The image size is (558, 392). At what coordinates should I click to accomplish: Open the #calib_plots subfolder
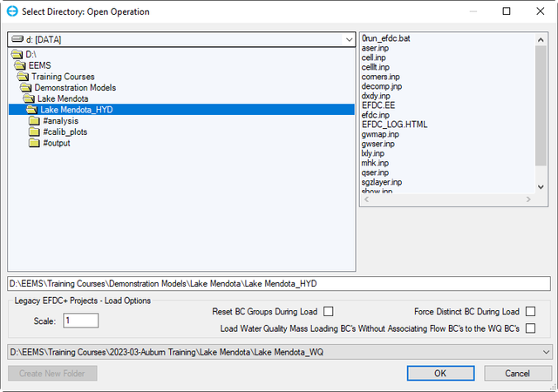65,132
